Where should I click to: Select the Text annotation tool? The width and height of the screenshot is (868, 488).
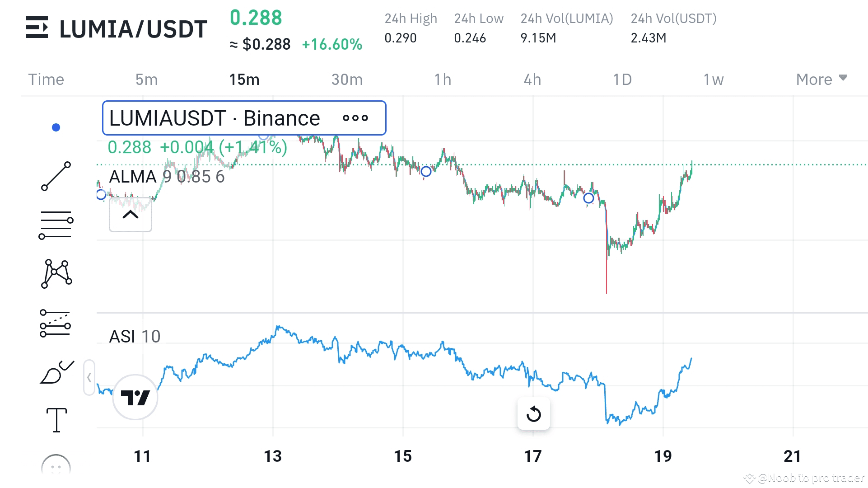click(x=56, y=420)
